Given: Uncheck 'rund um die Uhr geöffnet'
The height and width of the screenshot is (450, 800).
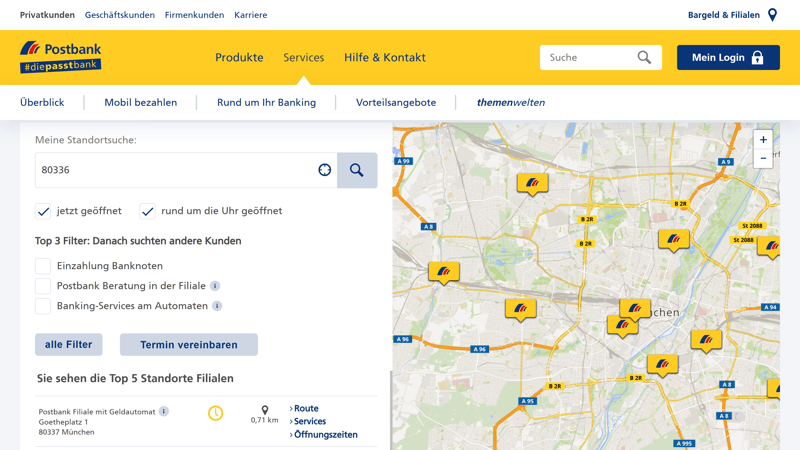Looking at the screenshot, I should (x=148, y=211).
